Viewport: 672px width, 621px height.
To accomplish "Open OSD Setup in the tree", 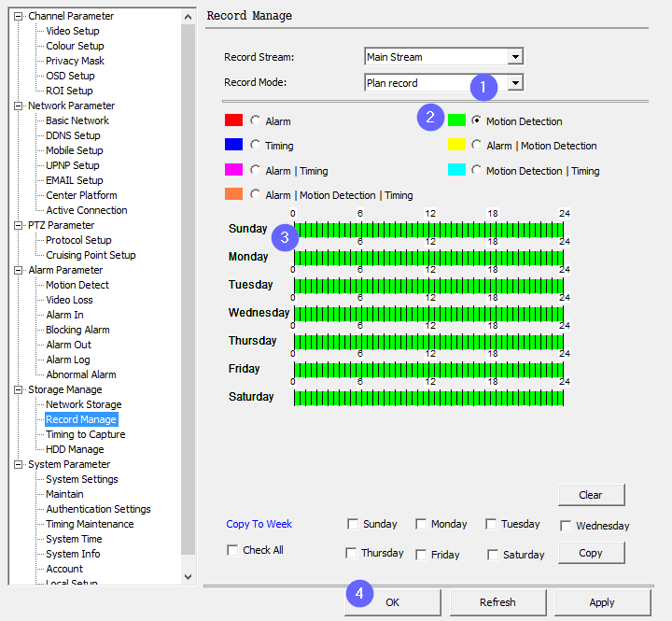I will 70,76.
